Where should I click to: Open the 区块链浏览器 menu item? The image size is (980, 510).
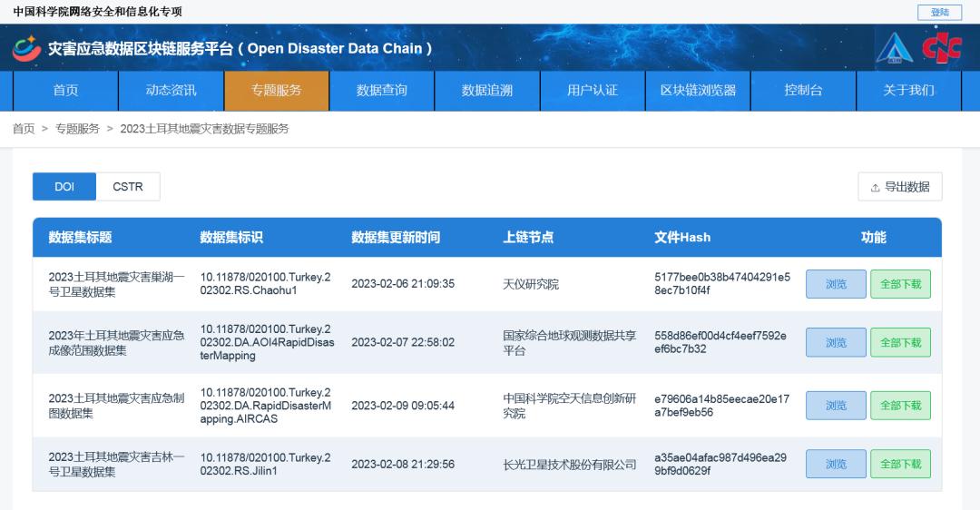[698, 91]
